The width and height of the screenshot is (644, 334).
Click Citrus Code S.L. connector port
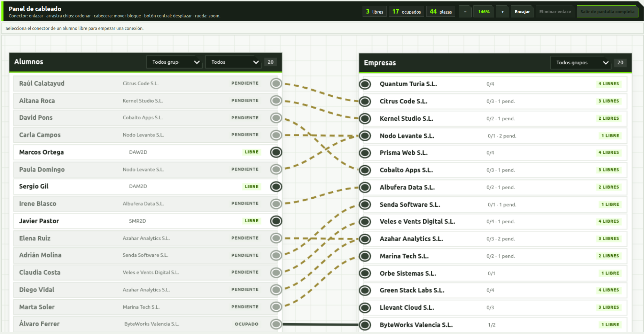tap(365, 101)
